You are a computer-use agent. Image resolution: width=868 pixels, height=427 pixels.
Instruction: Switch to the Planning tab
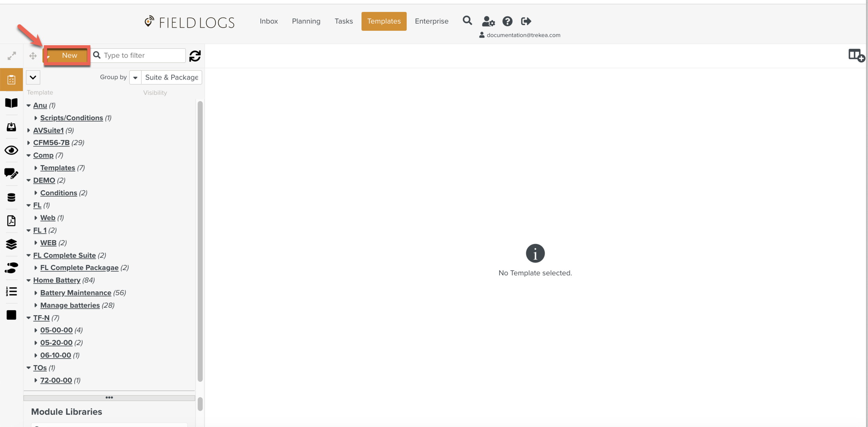[306, 21]
